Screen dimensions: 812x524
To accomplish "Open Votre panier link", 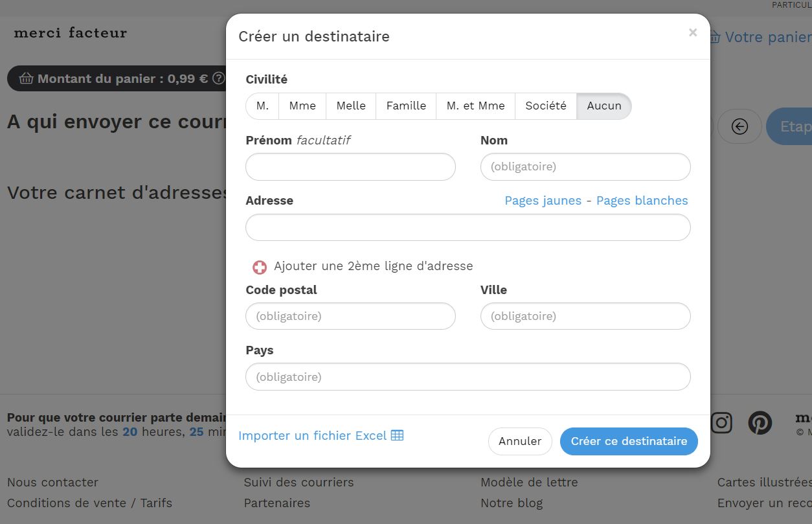I will [761, 37].
